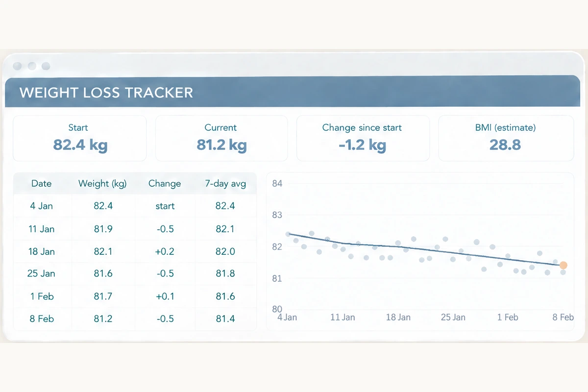Select the 4 Jan date cell in the table
588x392 pixels.
pyautogui.click(x=41, y=206)
